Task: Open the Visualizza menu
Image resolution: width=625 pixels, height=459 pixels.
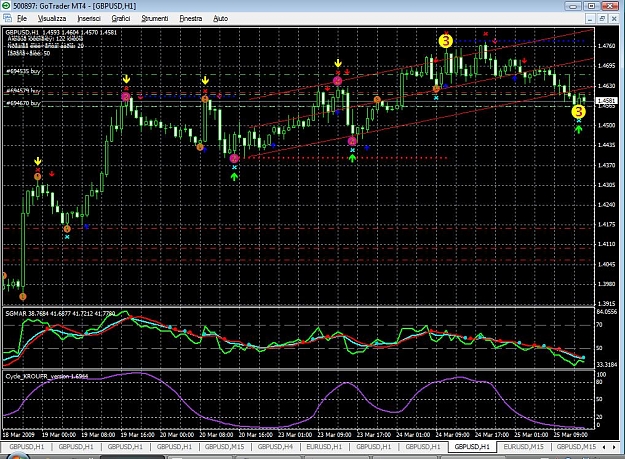Action: (x=52, y=18)
